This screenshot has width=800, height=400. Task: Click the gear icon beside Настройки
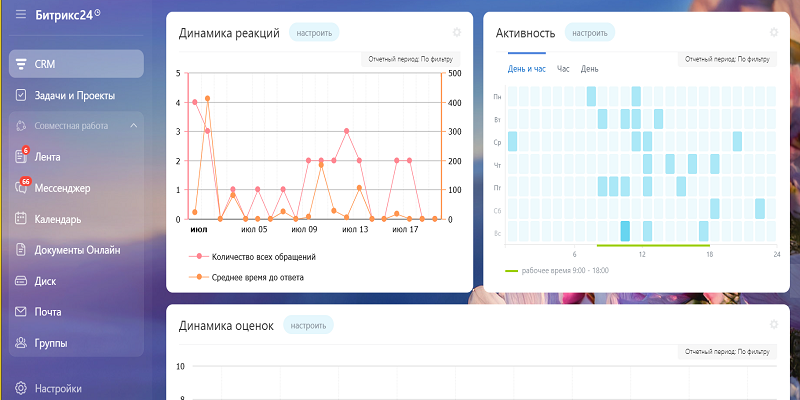[x=21, y=388]
